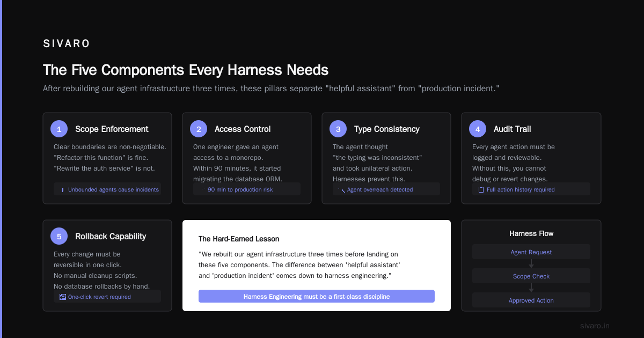Click The Hard-Earned Lesson heading
Image resolution: width=644 pixels, height=338 pixels.
pyautogui.click(x=239, y=239)
